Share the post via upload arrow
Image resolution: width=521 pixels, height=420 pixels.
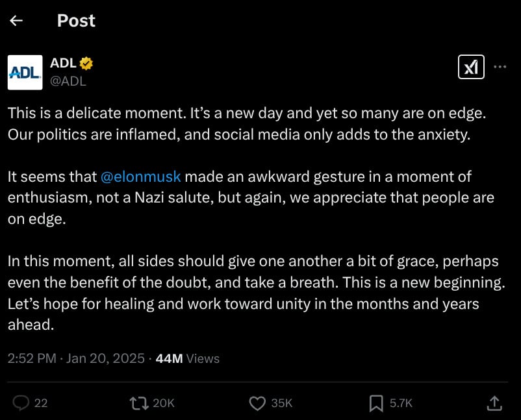[x=494, y=403]
